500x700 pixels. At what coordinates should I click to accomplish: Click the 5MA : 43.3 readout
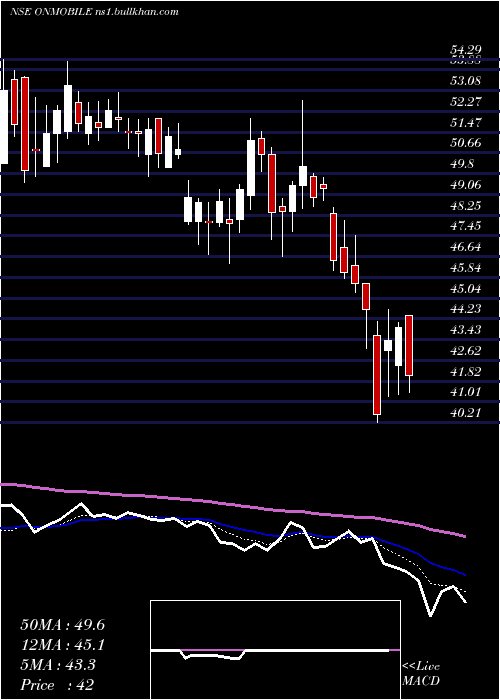coord(58,665)
